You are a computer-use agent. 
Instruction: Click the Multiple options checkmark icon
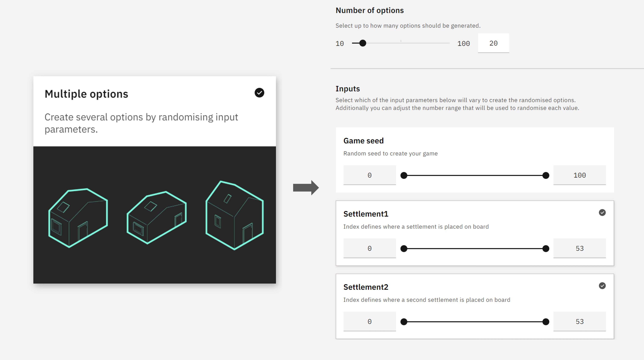259,93
